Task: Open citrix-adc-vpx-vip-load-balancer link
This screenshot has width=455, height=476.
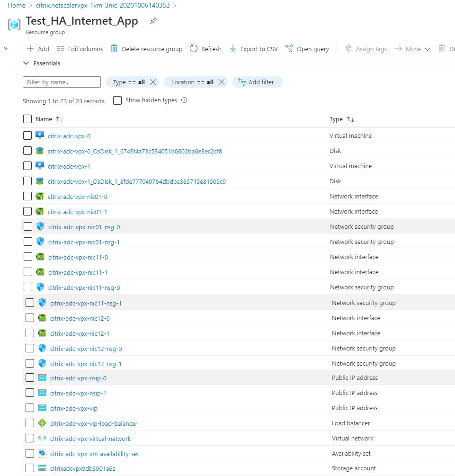Action: click(94, 423)
